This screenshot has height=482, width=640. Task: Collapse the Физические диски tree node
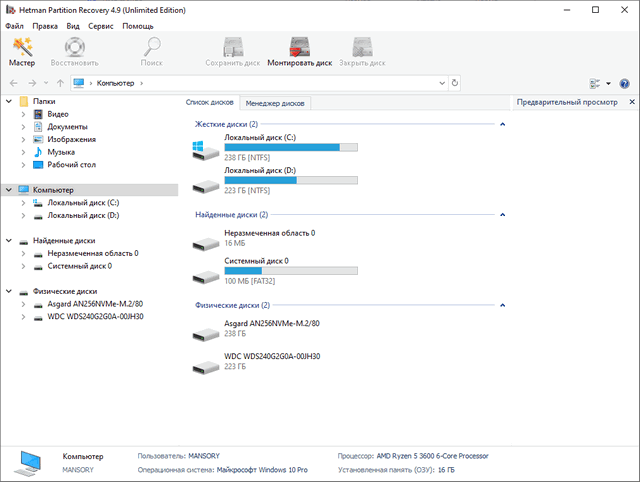[x=9, y=291]
